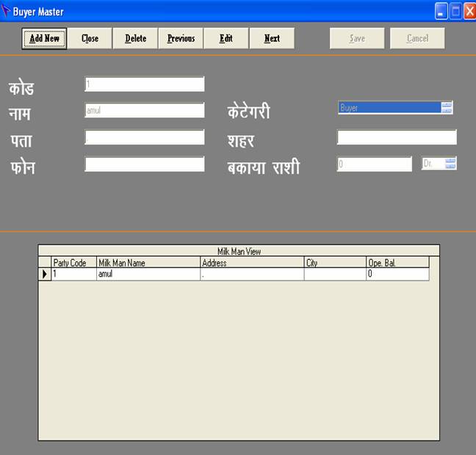Minimize the Buyer Master window

tap(441, 12)
